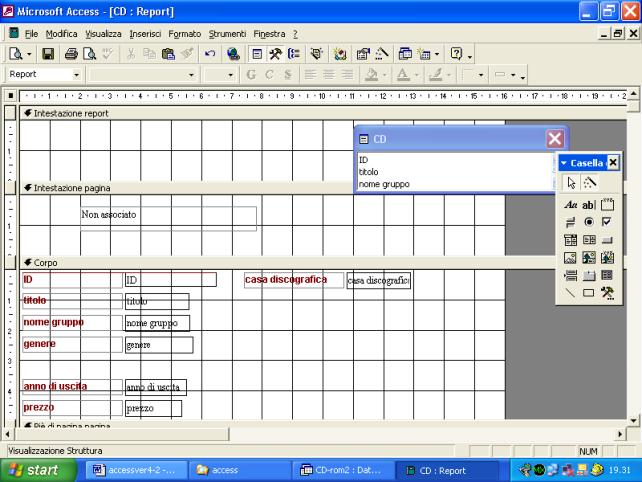Switch to access folder taskbar button
642x482 pixels.
point(240,470)
